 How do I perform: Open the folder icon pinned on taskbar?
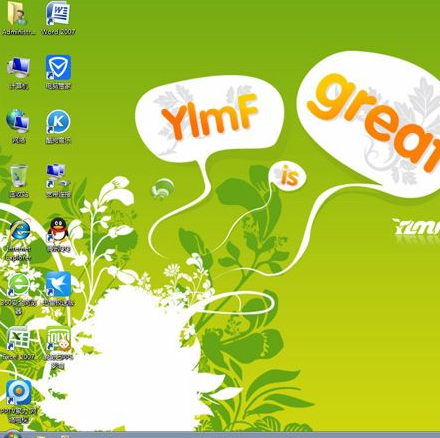41,436
